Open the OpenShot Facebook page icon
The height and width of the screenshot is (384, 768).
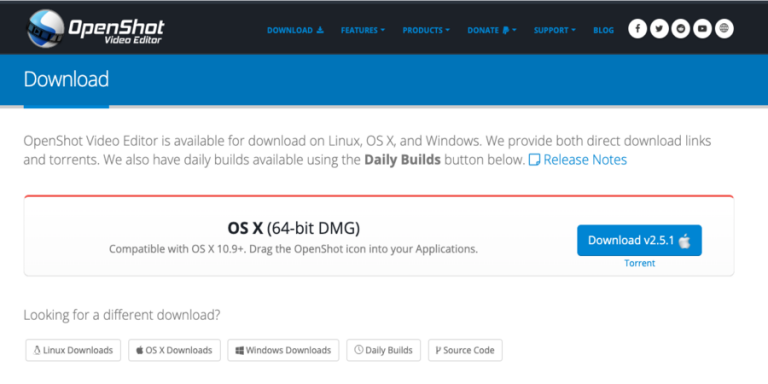(x=637, y=29)
